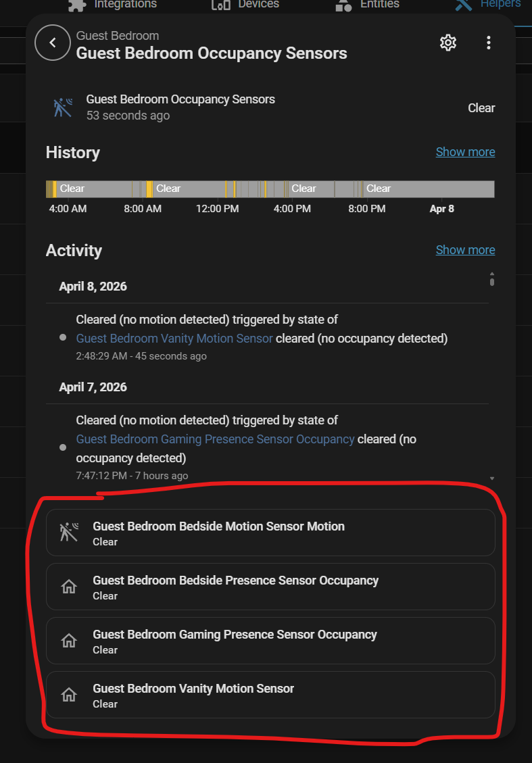532x763 pixels.
Task: Click the back arrow button
Action: click(x=53, y=43)
